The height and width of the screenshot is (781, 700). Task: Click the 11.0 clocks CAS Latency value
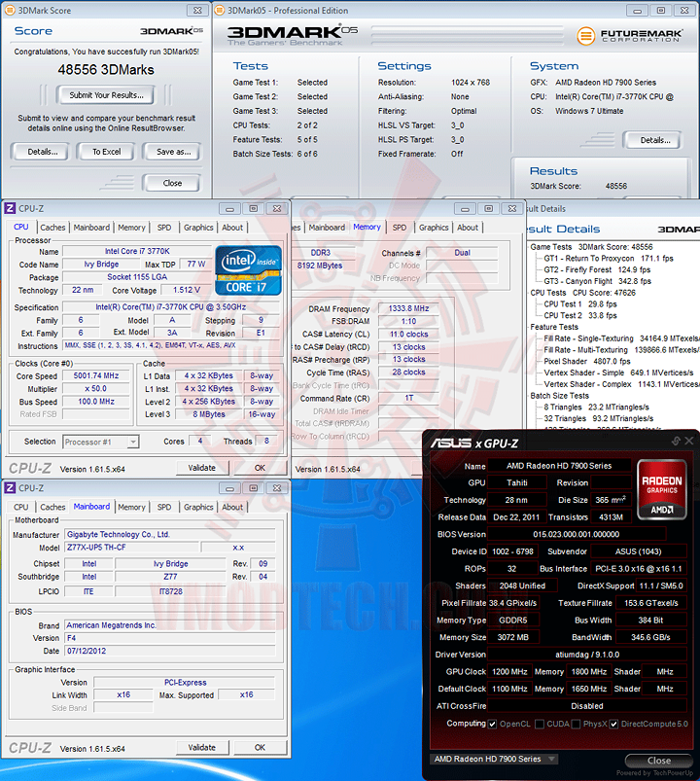point(408,335)
